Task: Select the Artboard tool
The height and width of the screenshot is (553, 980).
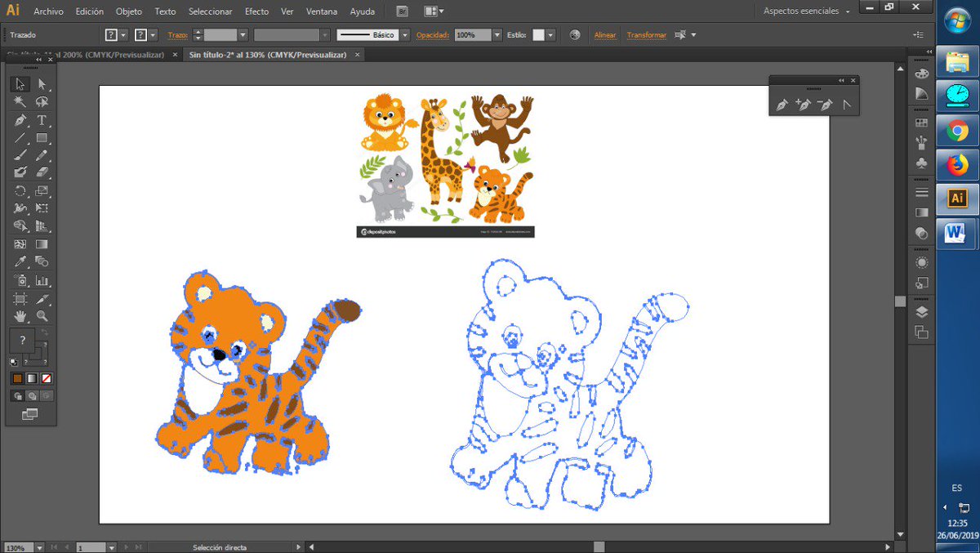Action: point(20,298)
